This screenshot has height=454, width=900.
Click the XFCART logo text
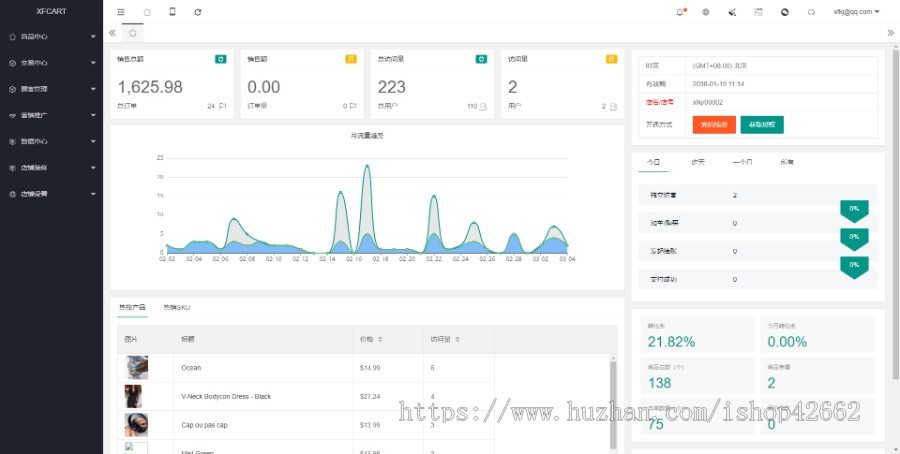pos(51,11)
